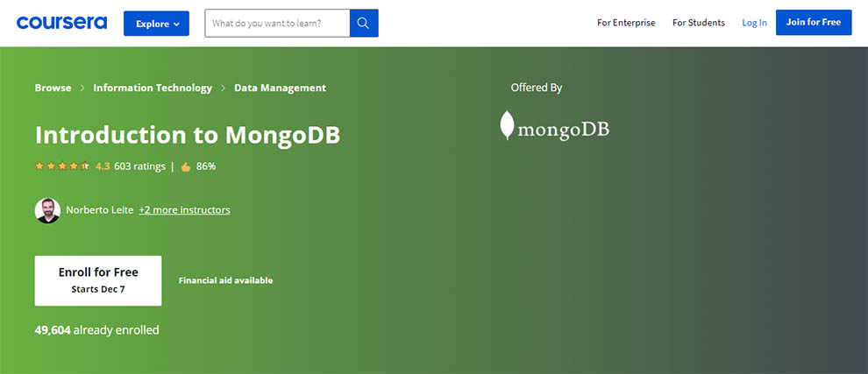Image resolution: width=868 pixels, height=374 pixels.
Task: Open For Students page
Action: coord(699,23)
